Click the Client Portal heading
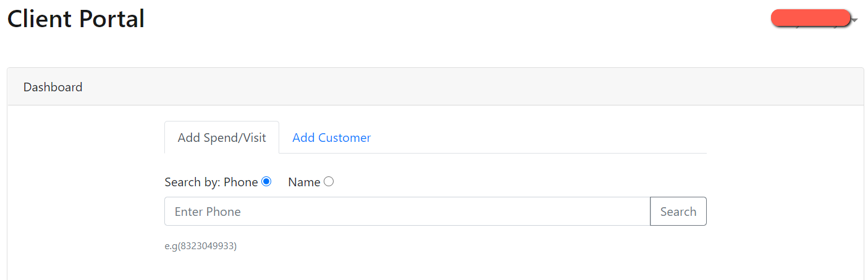The height and width of the screenshot is (280, 868). (76, 19)
